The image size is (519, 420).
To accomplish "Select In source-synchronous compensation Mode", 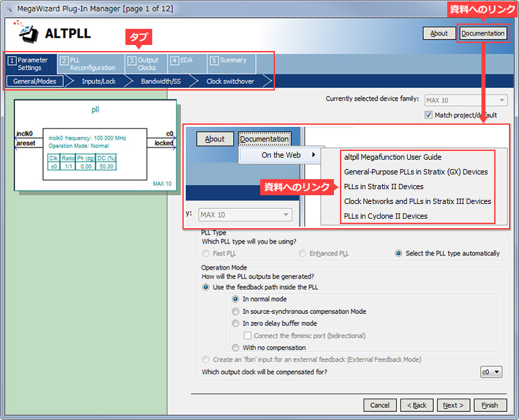I will coord(235,311).
